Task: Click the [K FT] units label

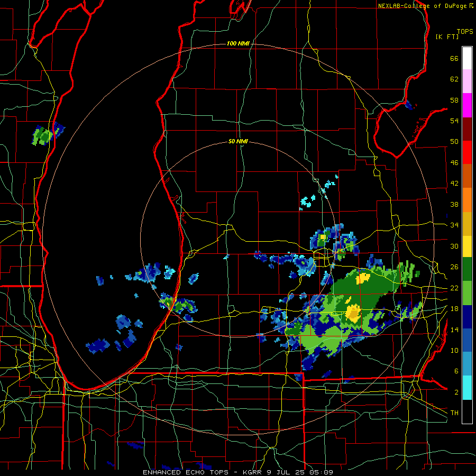Action: pyautogui.click(x=447, y=37)
